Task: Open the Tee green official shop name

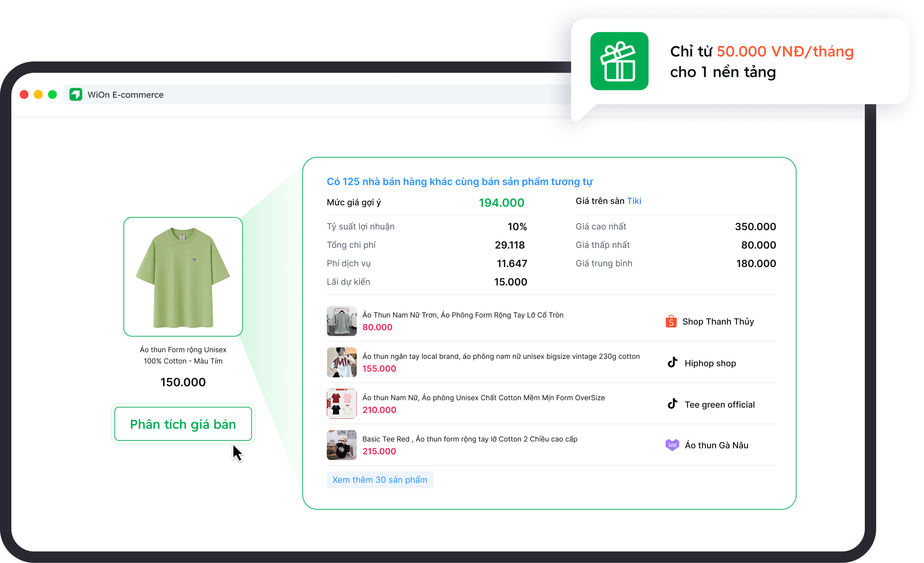Action: tap(719, 404)
